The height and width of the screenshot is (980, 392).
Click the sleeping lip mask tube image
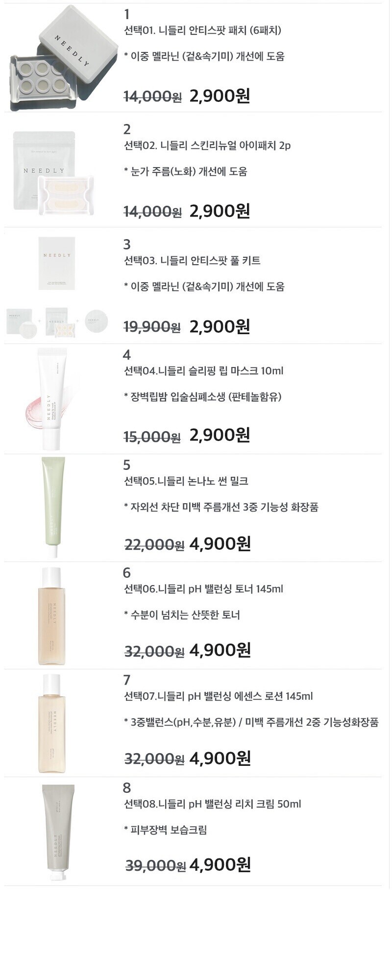[49, 398]
